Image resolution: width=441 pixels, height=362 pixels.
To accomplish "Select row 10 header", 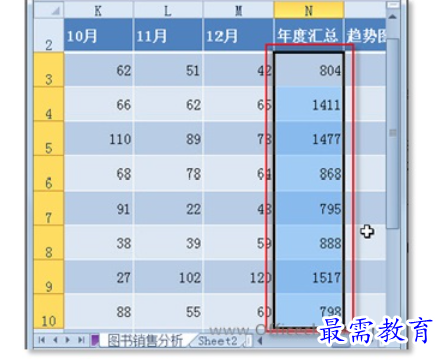I will tap(49, 311).
